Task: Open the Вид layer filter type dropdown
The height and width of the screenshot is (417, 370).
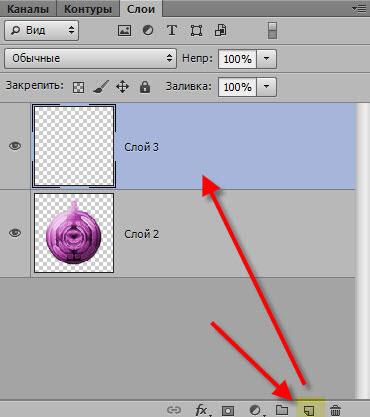Action: click(42, 30)
